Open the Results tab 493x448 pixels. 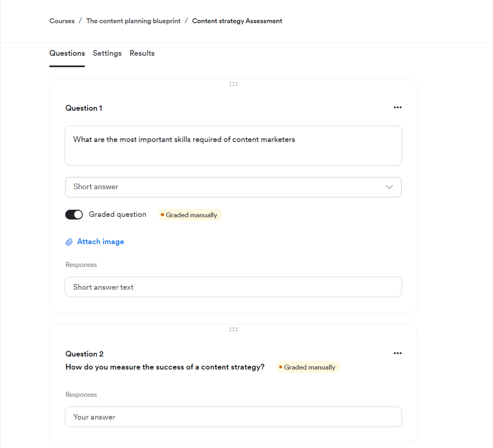click(x=142, y=53)
